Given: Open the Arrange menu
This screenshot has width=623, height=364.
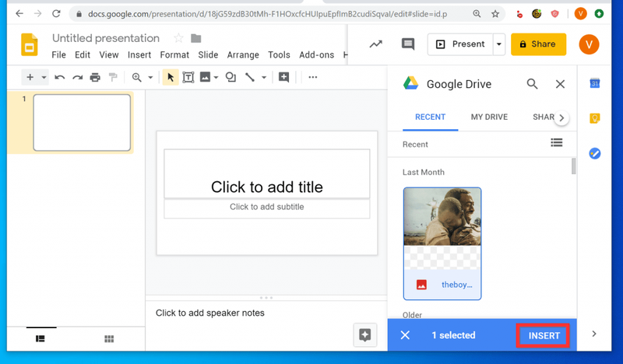Looking at the screenshot, I should tap(243, 54).
